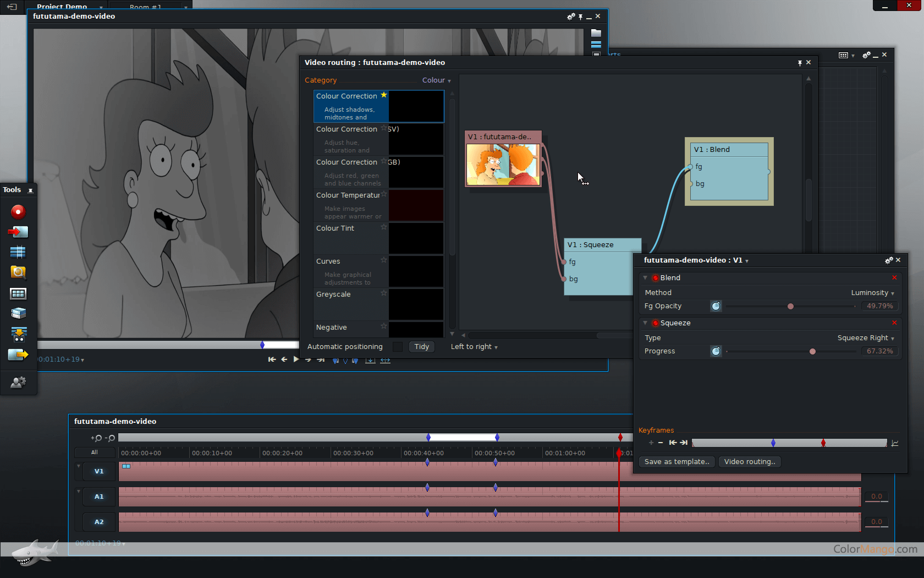The width and height of the screenshot is (924, 578).
Task: Adjust the Squeeze Progress slider handle
Action: (x=812, y=351)
